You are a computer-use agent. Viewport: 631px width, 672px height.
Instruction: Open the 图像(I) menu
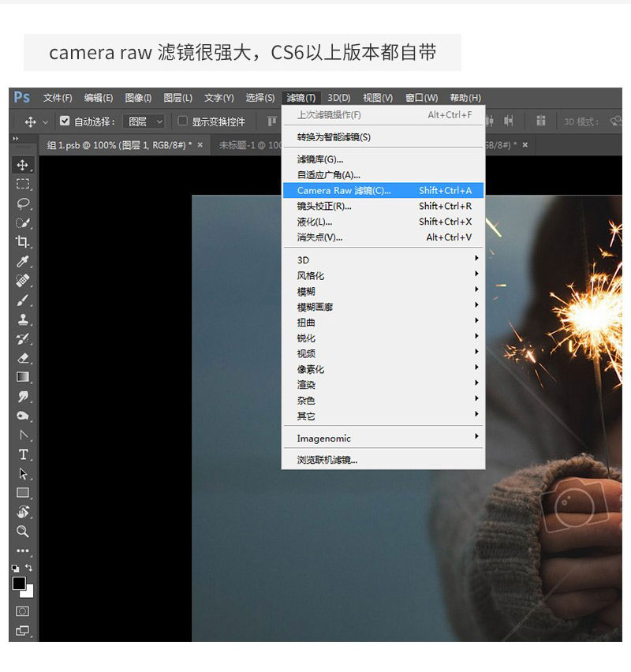point(138,98)
